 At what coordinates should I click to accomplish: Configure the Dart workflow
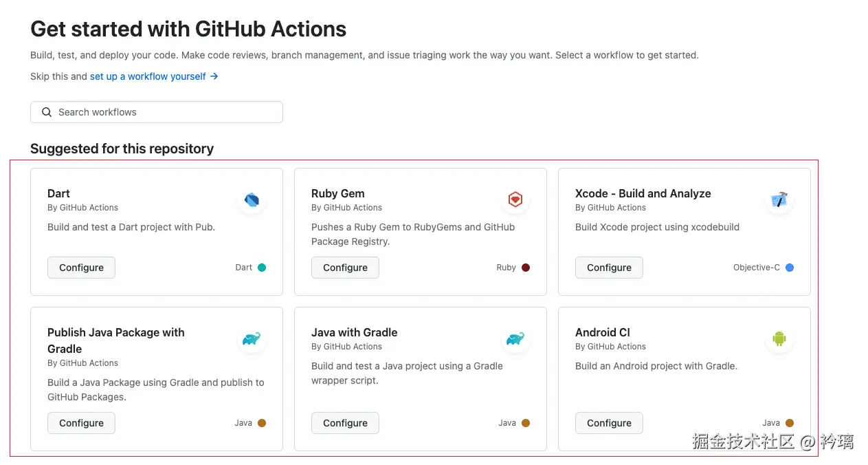[x=81, y=268]
